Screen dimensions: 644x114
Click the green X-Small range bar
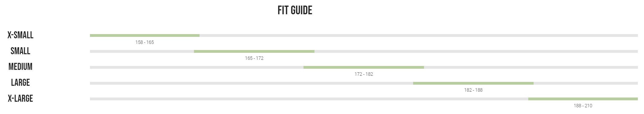pos(145,35)
